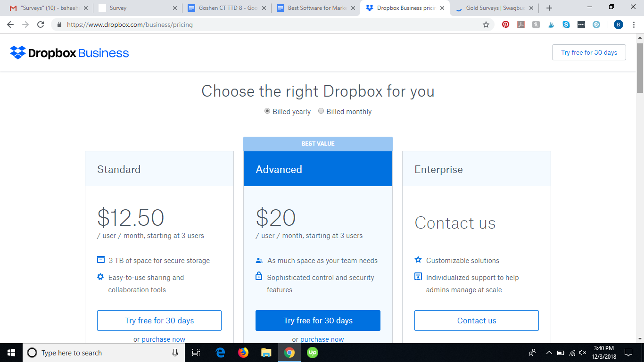Click header Try free for 30 days

coord(589,52)
